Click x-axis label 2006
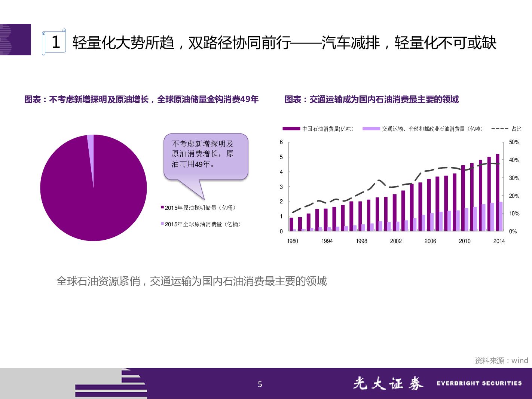Image resolution: width=532 pixels, height=399 pixels. point(430,241)
